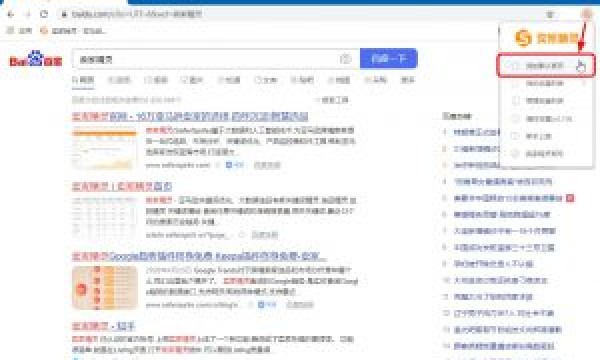Focus the browser address bar
Viewport: 600px width, 360px height.
298,15
